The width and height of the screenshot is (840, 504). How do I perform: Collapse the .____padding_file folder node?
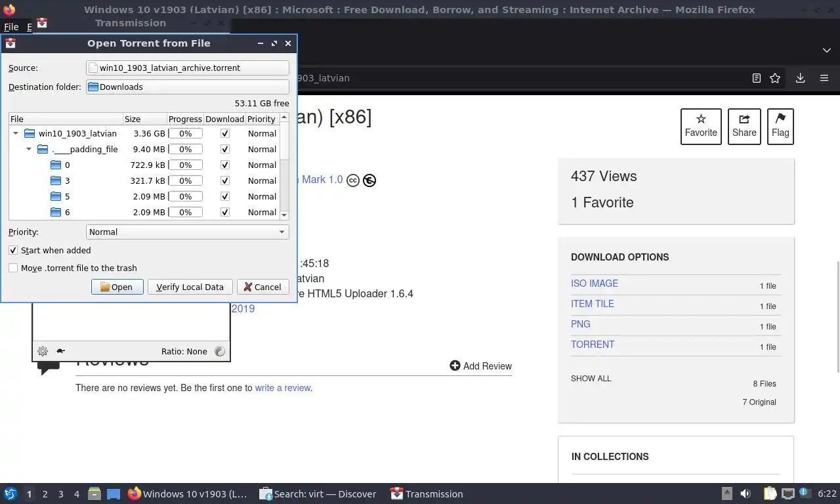click(x=29, y=149)
